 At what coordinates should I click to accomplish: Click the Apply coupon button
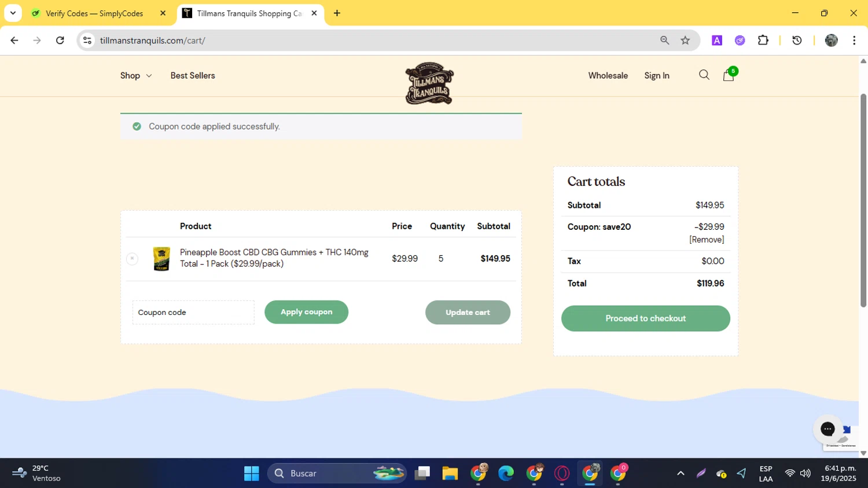point(307,312)
